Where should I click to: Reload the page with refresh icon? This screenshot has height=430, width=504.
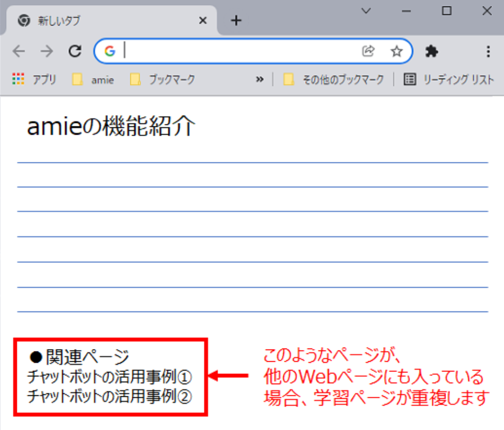(x=75, y=51)
